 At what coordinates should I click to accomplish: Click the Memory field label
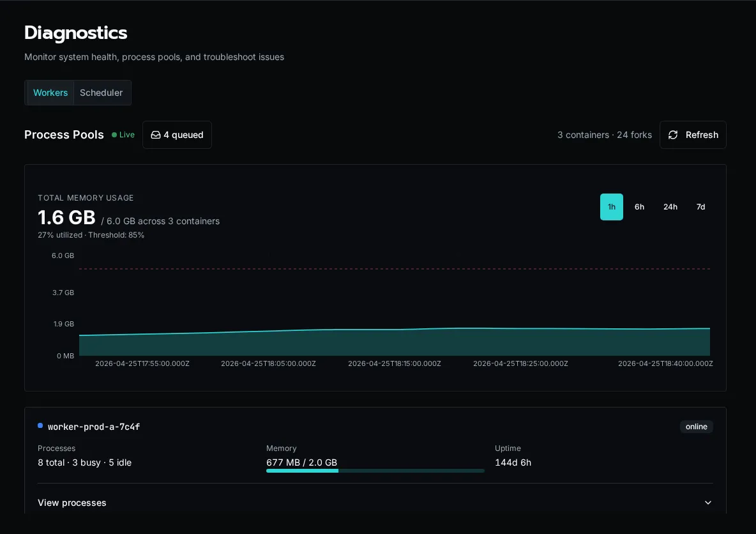tap(281, 448)
